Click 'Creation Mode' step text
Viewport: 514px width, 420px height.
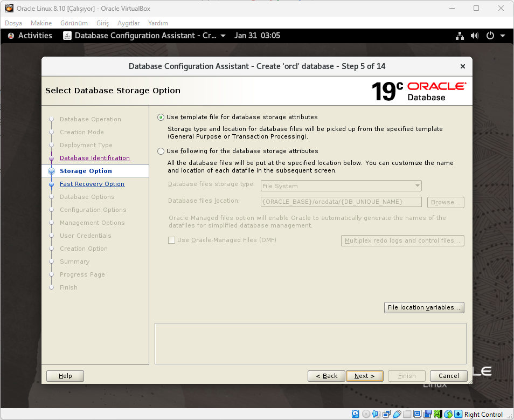pyautogui.click(x=82, y=132)
